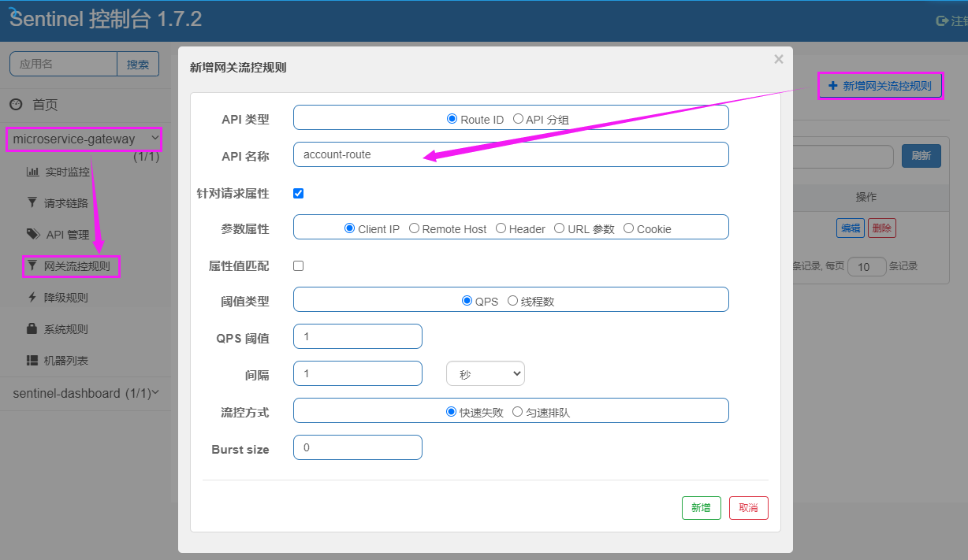Viewport: 968px width, 560px height.
Task: Click the 删除 button in table row
Action: (x=882, y=228)
